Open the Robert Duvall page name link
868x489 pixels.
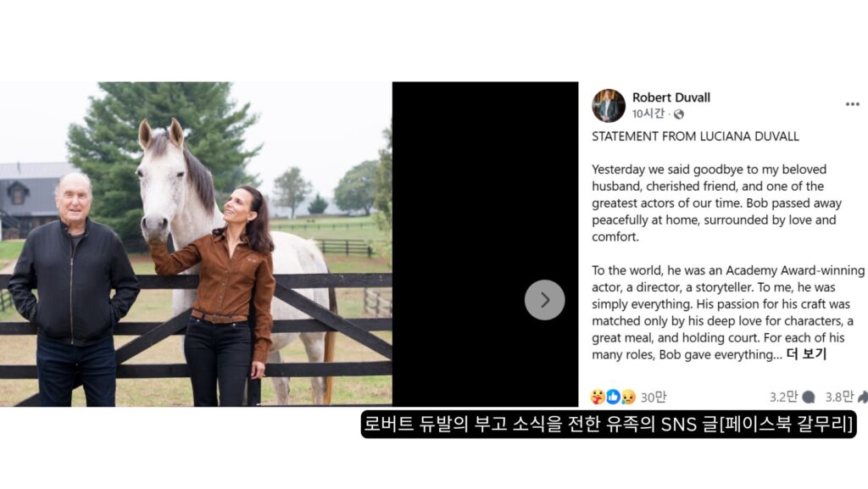coord(670,97)
